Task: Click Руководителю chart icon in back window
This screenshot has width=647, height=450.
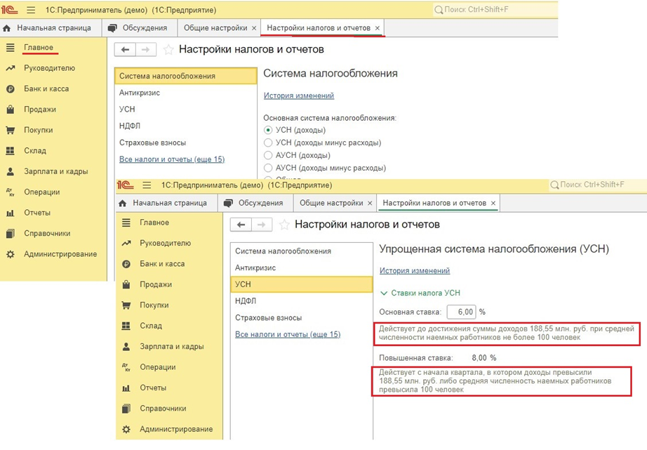Action: 10,68
